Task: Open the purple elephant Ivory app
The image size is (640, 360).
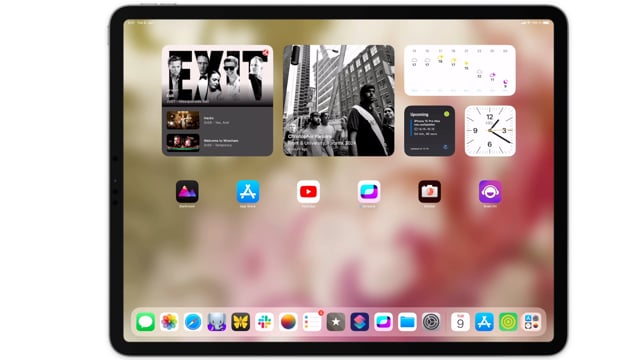Action: point(217,322)
